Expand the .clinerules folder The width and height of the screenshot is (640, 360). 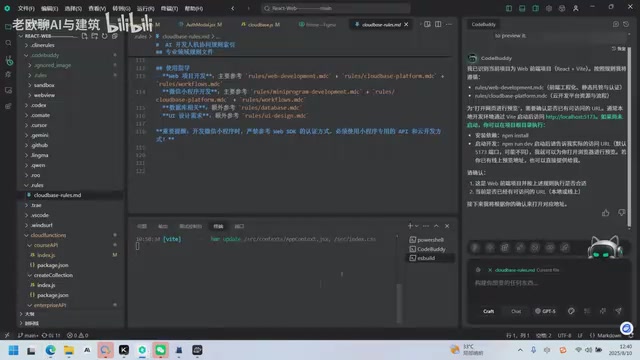(42, 45)
